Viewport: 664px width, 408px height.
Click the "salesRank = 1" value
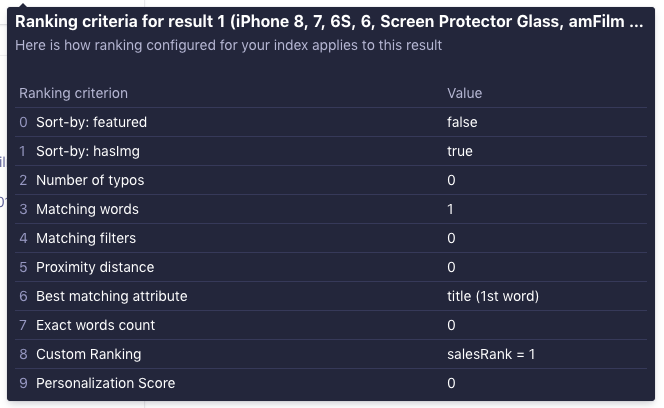coord(491,354)
